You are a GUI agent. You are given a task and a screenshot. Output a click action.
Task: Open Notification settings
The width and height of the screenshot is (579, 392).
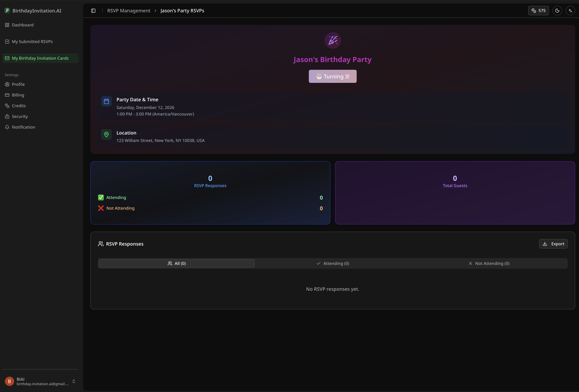pyautogui.click(x=23, y=127)
